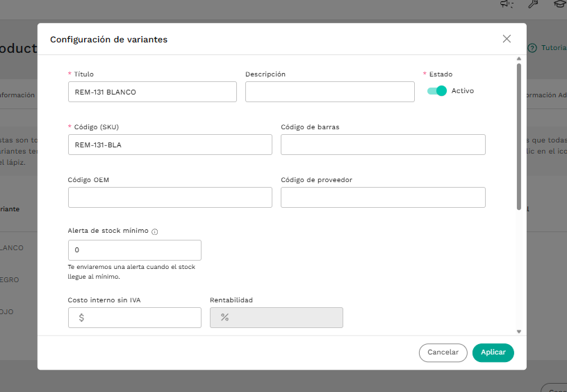567x392 pixels.
Task: Cancel the variant configuration
Action: click(443, 352)
